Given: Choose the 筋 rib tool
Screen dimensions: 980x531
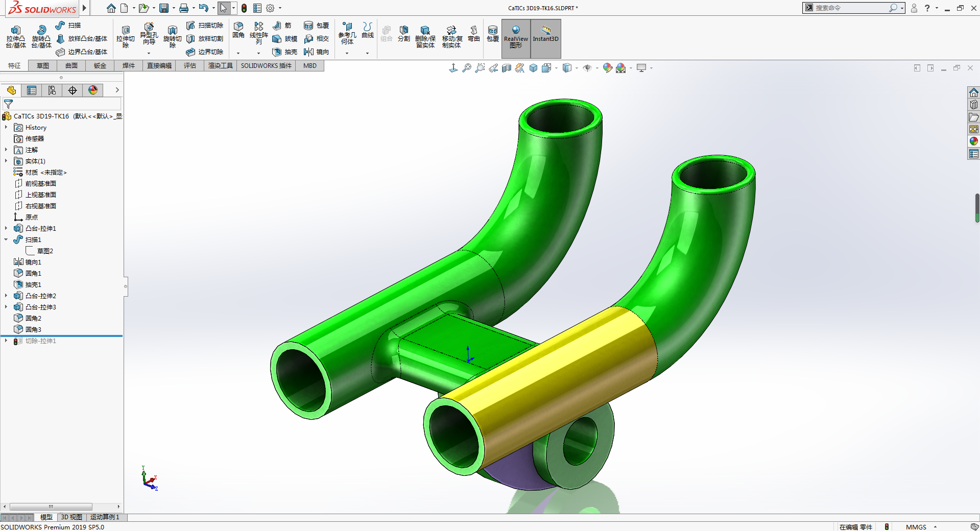Looking at the screenshot, I should point(282,26).
